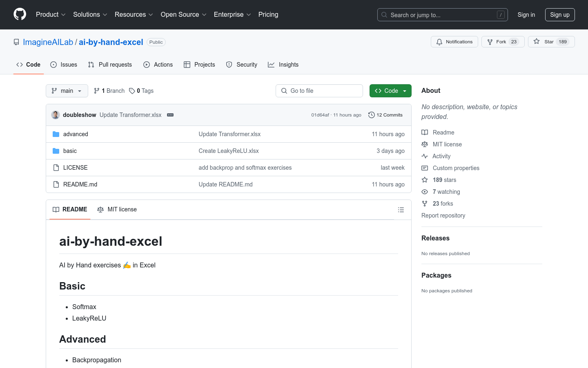Click the doubleshow avatar image
Image resolution: width=588 pixels, height=368 pixels.
(x=56, y=115)
